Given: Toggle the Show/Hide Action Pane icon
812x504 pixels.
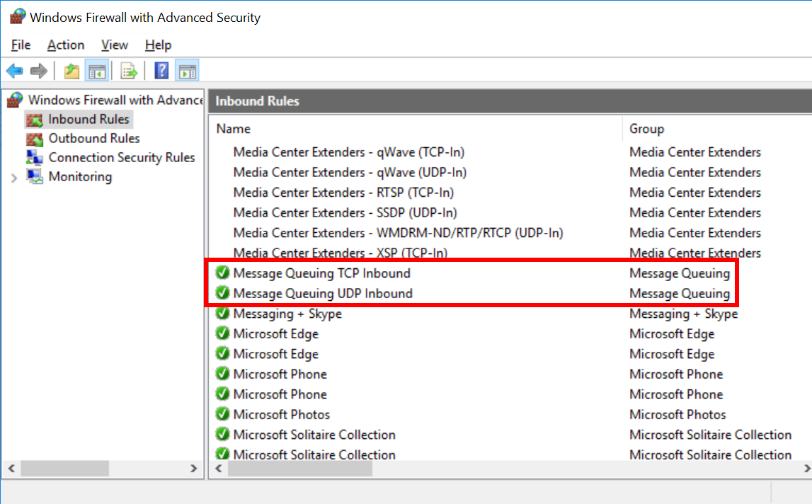Looking at the screenshot, I should (187, 71).
